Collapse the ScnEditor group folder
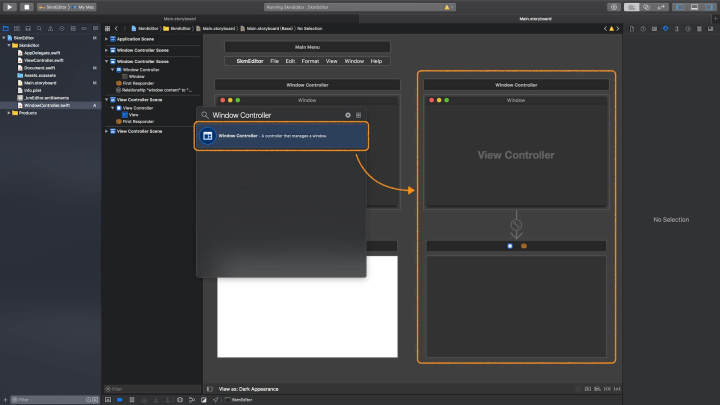This screenshot has width=720, height=405. (x=9, y=45)
